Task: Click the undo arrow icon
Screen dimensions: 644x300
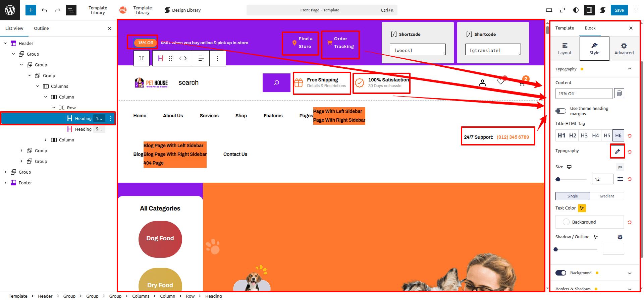Action: click(44, 10)
